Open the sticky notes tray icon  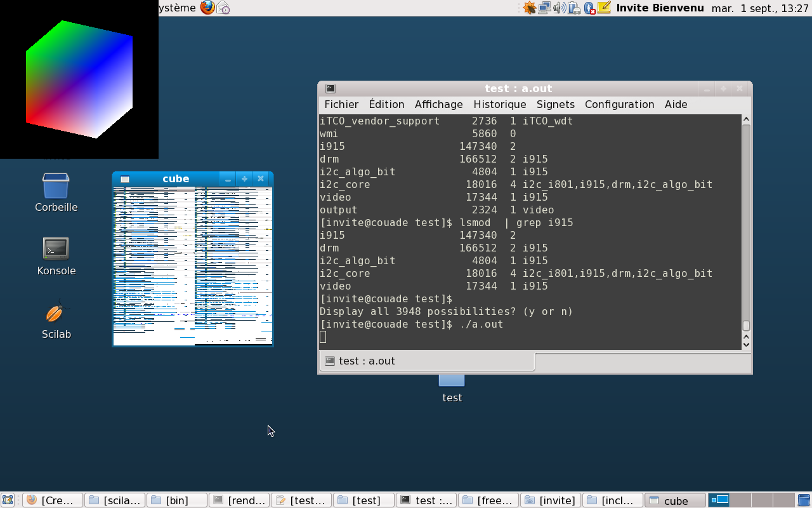click(604, 8)
